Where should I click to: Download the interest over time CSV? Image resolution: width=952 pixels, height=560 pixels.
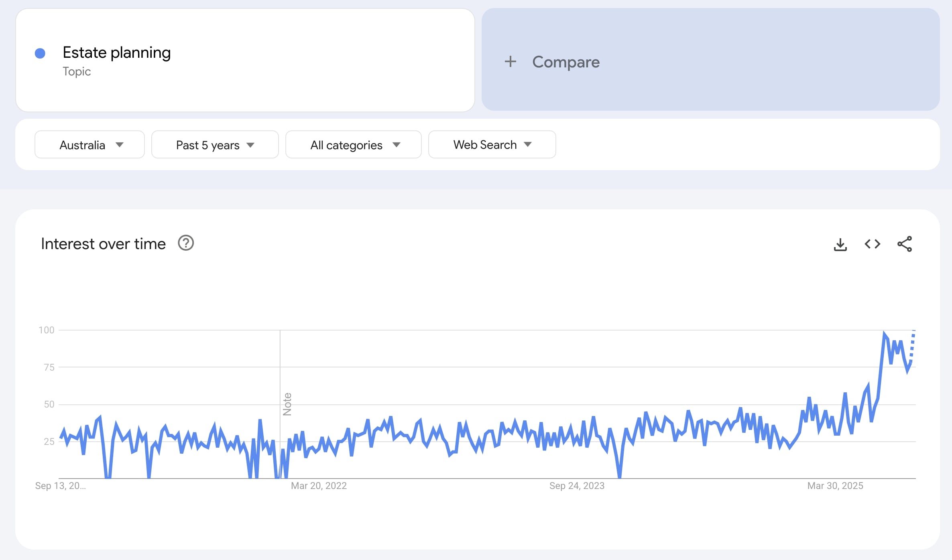[x=840, y=244]
